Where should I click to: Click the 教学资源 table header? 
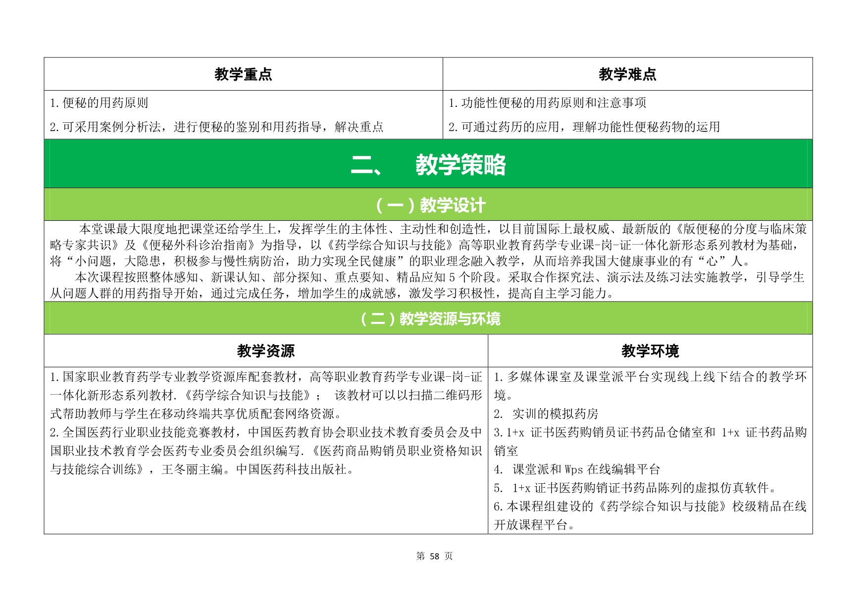tap(265, 351)
